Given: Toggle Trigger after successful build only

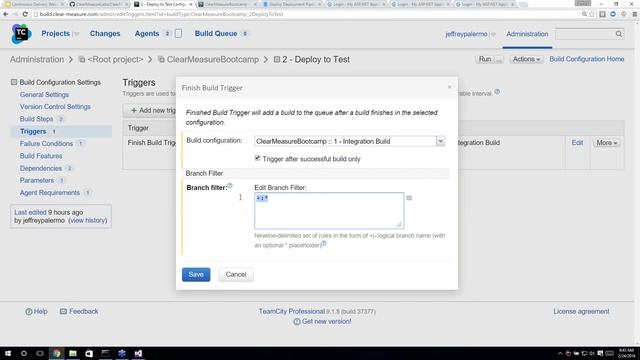Looking at the screenshot, I should pos(258,158).
